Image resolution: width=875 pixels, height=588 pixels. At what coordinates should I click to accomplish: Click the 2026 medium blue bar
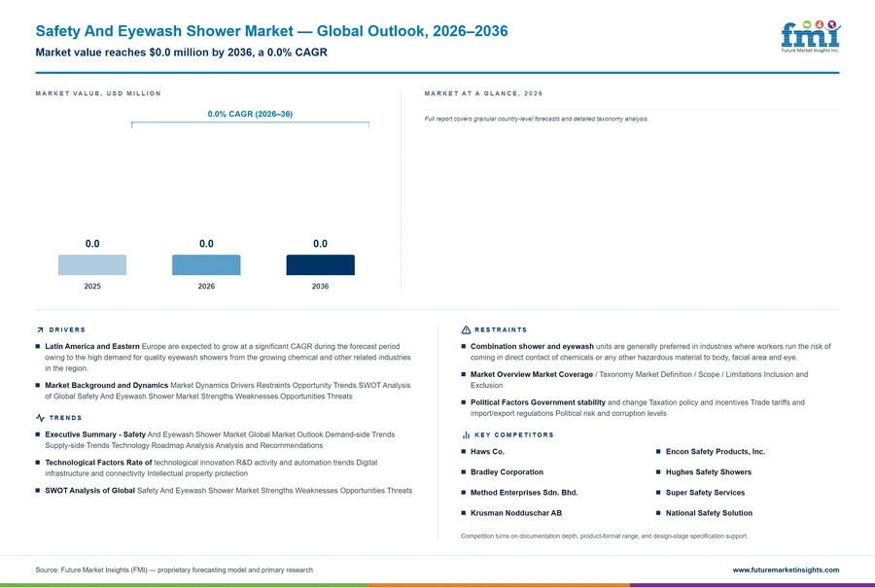(x=206, y=265)
